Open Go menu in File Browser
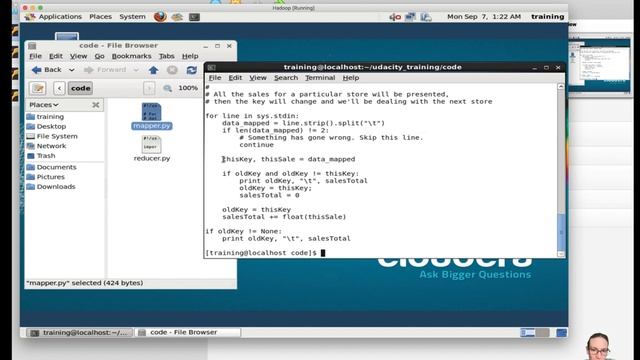 (99, 56)
